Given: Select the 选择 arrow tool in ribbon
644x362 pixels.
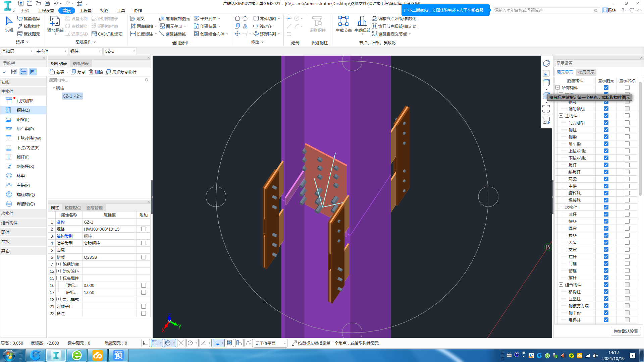Looking at the screenshot, I should click(x=9, y=24).
